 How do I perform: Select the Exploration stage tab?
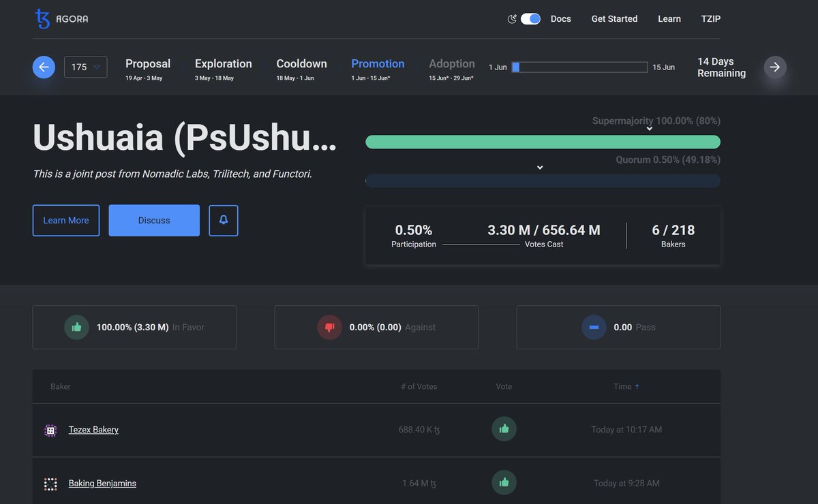click(x=224, y=69)
